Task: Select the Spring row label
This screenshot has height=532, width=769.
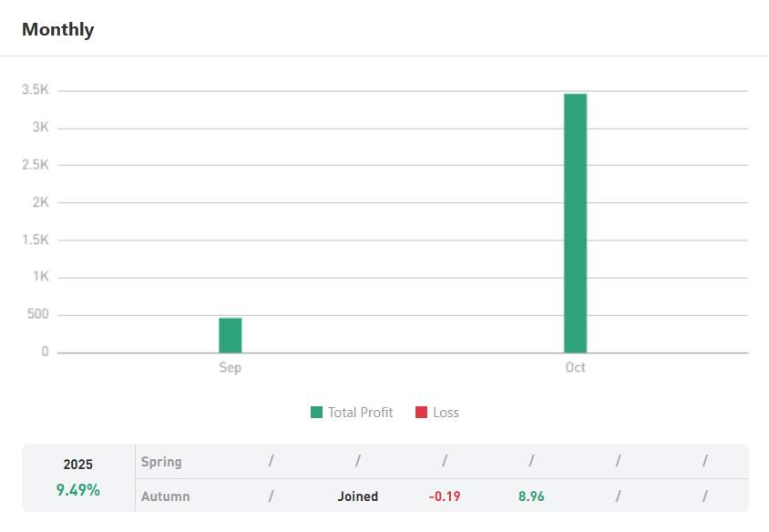Action: click(x=161, y=462)
